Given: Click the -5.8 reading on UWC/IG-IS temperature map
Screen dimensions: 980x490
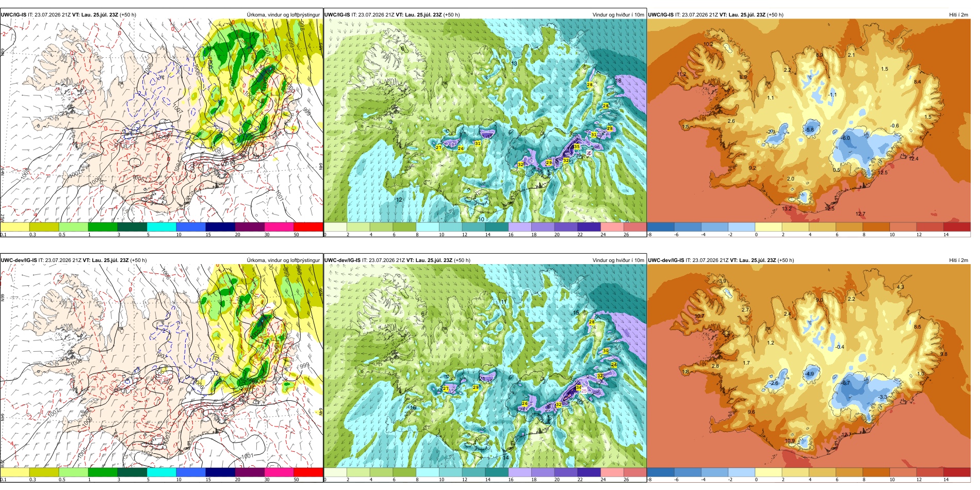Looking at the screenshot, I should click(x=810, y=130).
